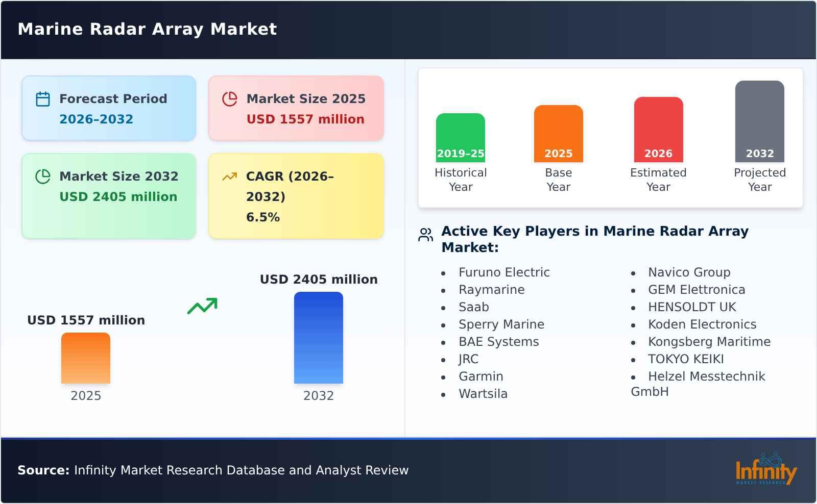Click the upward trend icon in CAGR card
The image size is (817, 504).
(230, 177)
